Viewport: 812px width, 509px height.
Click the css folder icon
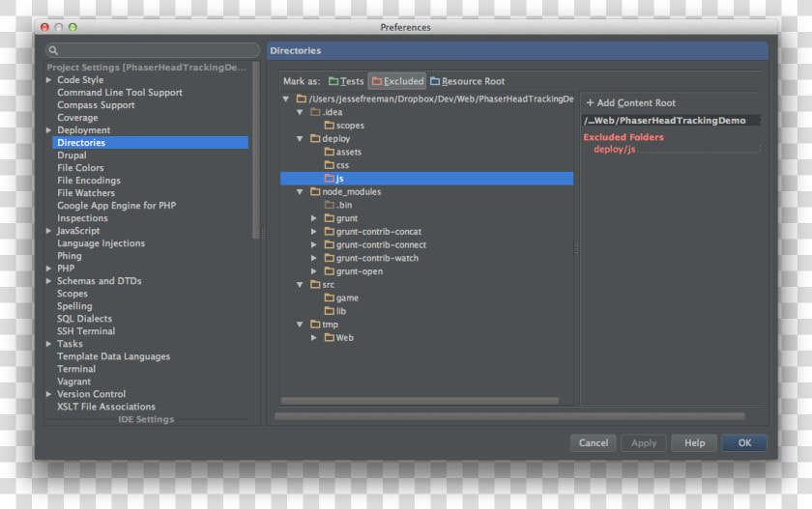(330, 165)
